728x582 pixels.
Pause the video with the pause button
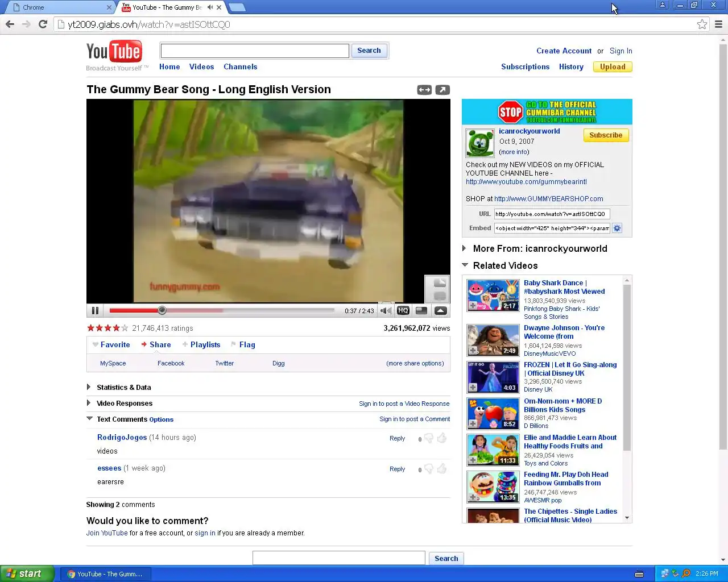[95, 311]
